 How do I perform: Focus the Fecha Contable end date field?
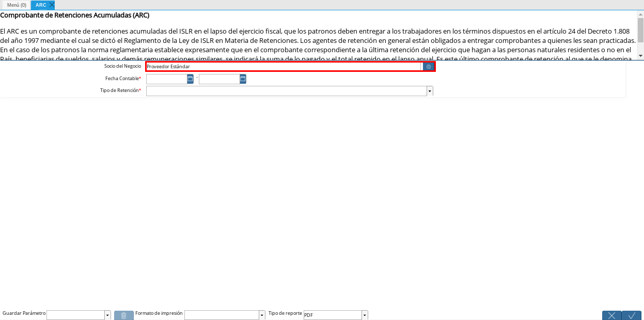(219, 79)
